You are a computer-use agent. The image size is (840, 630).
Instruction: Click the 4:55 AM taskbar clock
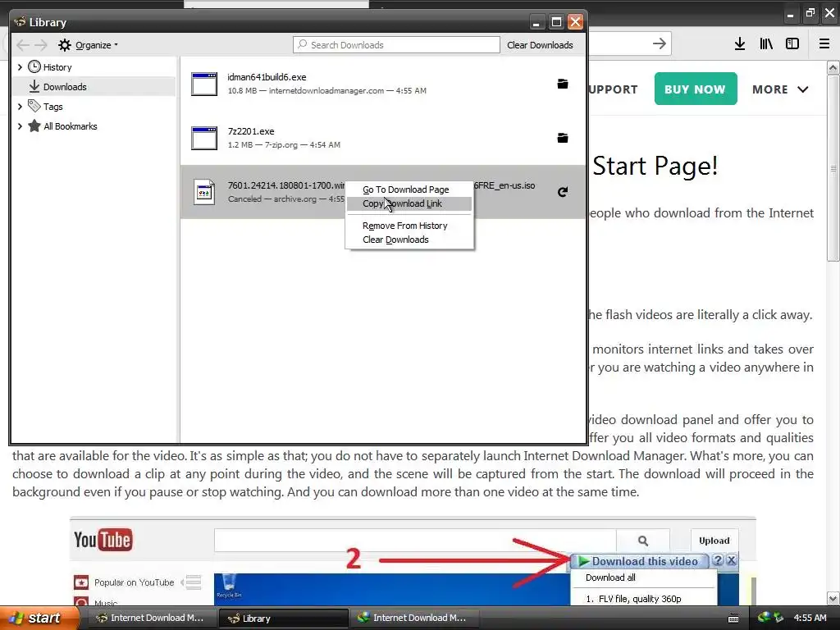pos(810,618)
